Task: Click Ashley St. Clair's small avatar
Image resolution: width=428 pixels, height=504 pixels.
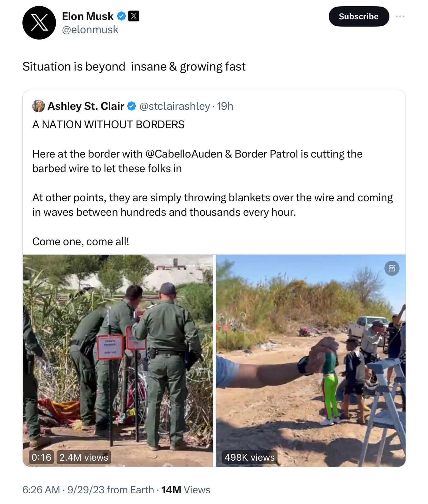Action: pos(39,106)
